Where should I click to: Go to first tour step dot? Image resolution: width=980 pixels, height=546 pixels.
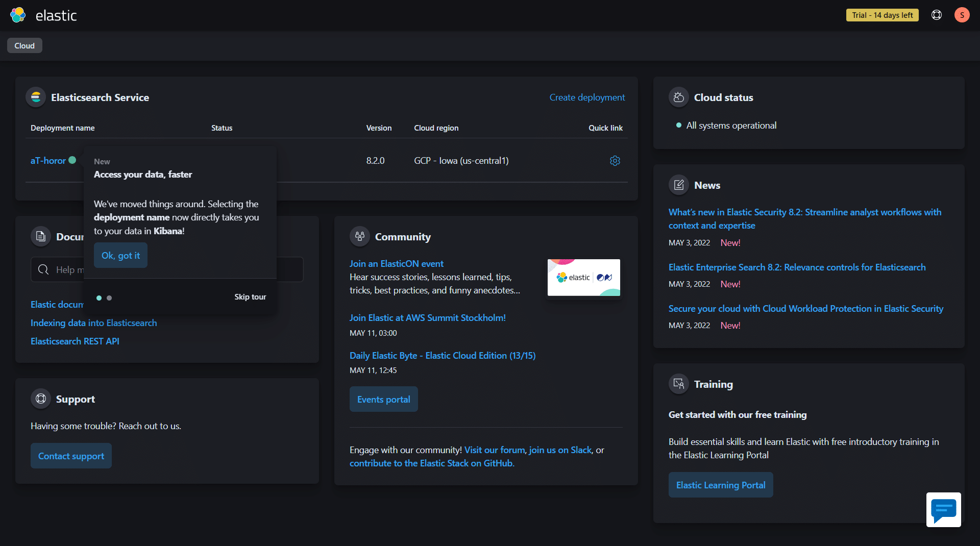click(99, 298)
